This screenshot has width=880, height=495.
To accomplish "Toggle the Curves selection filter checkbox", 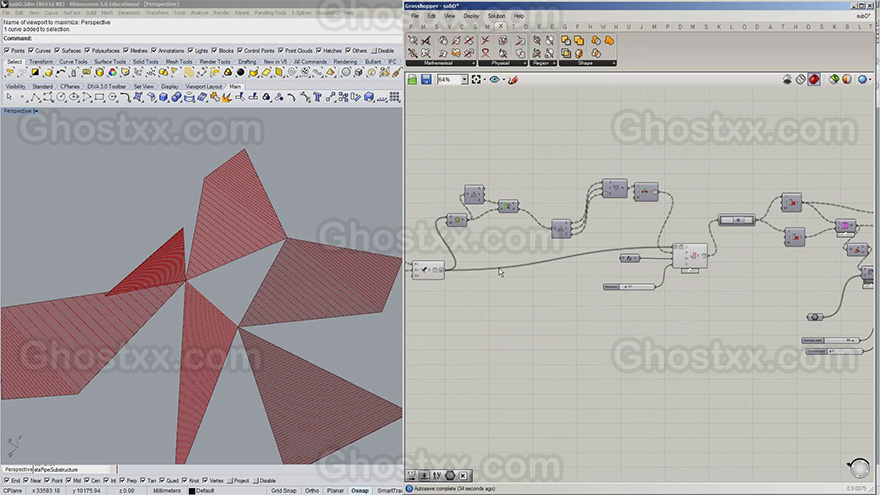I will tap(31, 51).
